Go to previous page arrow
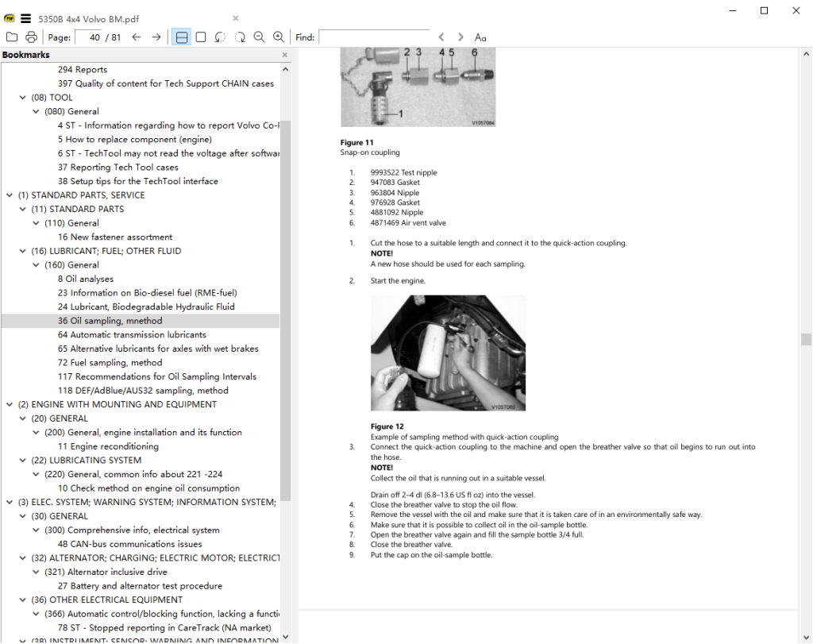 (x=137, y=37)
